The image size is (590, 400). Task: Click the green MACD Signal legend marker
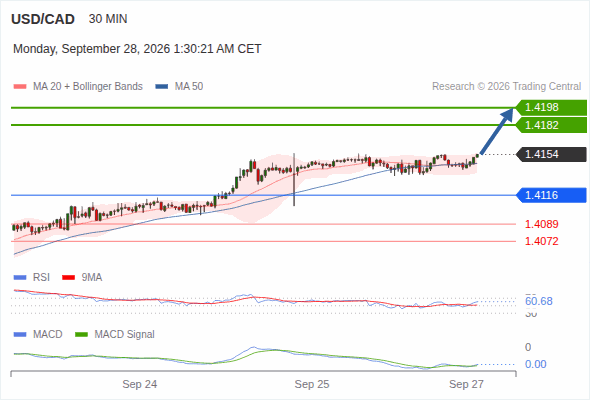[82, 335]
